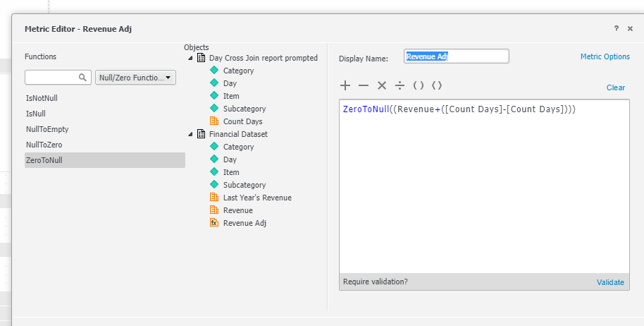Insert the minus operator
The image size is (644, 326).
click(364, 85)
